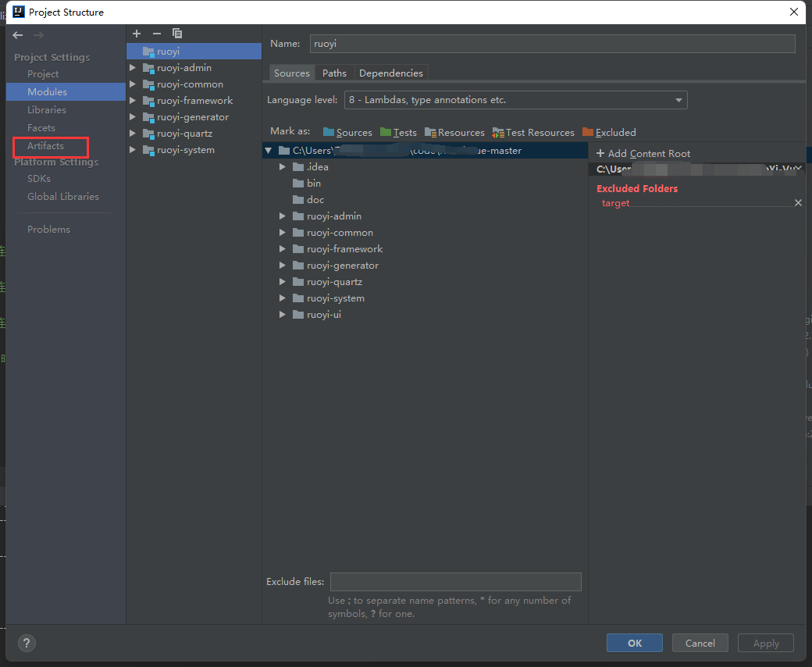The width and height of the screenshot is (812, 667).
Task: Expand the ruoyi-generator module
Action: (x=133, y=117)
